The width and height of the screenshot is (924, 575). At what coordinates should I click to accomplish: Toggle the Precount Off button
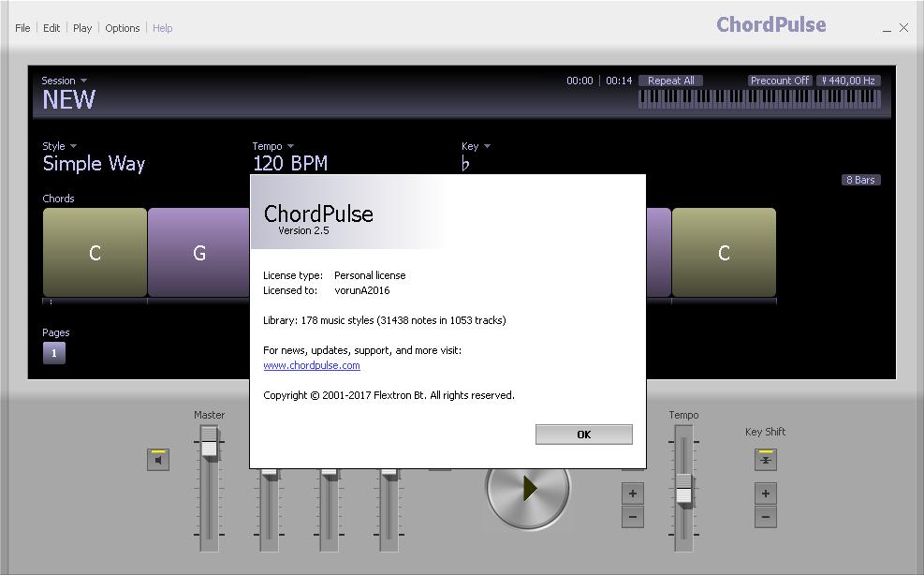click(780, 81)
